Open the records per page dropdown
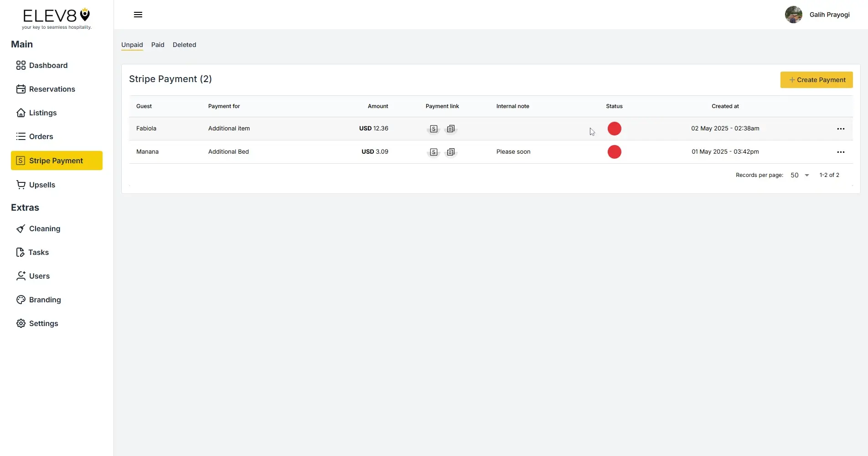Screen dimensions: 868x456 tap(799, 175)
